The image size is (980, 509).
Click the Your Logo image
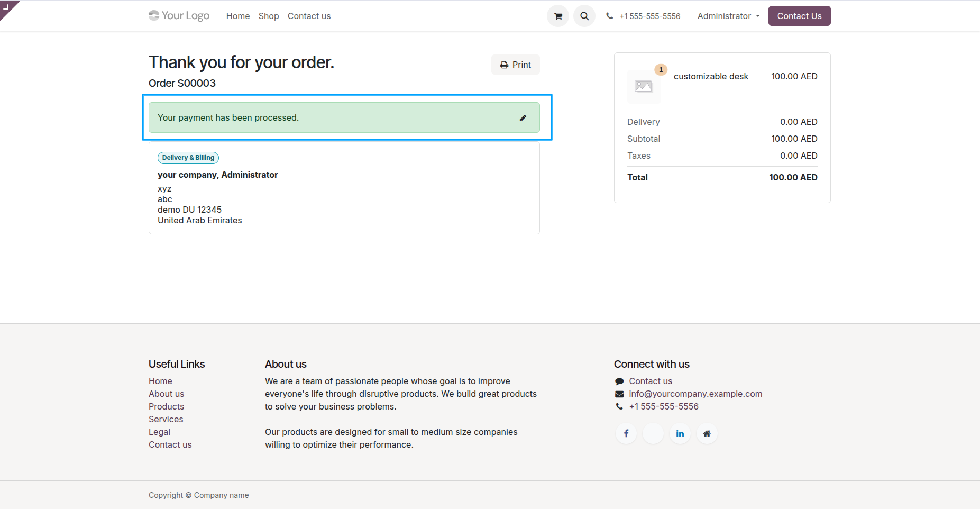pyautogui.click(x=179, y=16)
